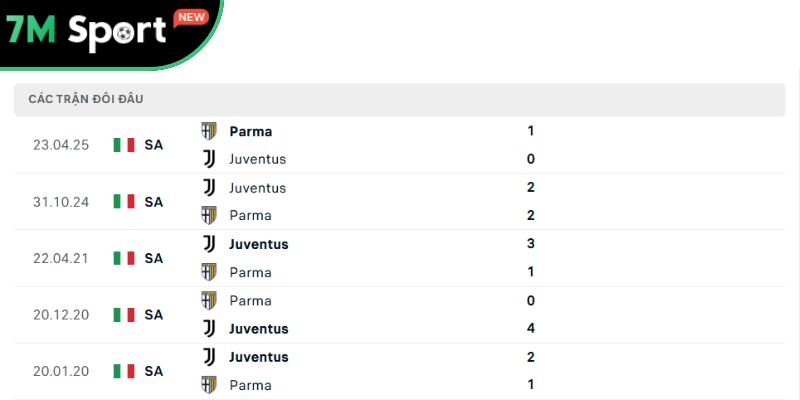This screenshot has width=800, height=400.
Task: Click Juventus score 4 in 20.12.20 match
Action: click(531, 328)
